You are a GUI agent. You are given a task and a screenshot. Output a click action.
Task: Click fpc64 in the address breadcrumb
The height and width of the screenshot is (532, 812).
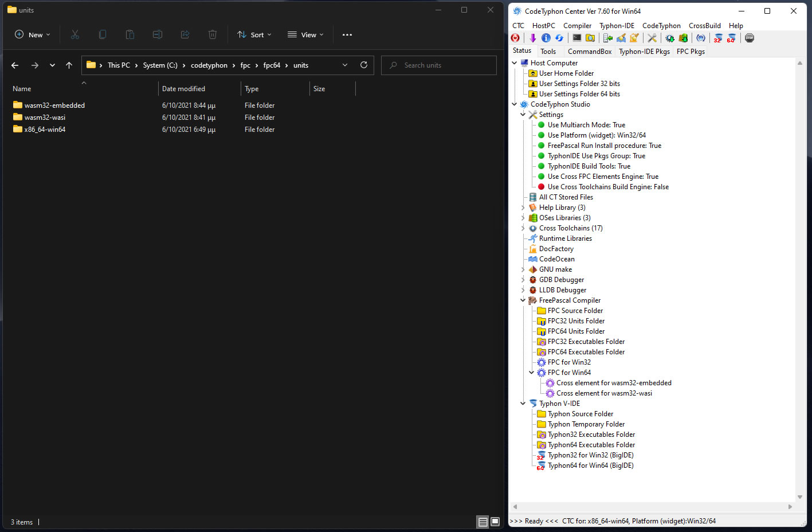pyautogui.click(x=272, y=65)
